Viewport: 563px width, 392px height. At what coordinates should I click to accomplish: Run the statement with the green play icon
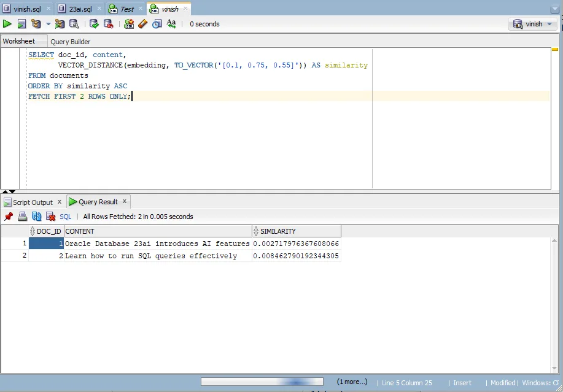pyautogui.click(x=7, y=24)
